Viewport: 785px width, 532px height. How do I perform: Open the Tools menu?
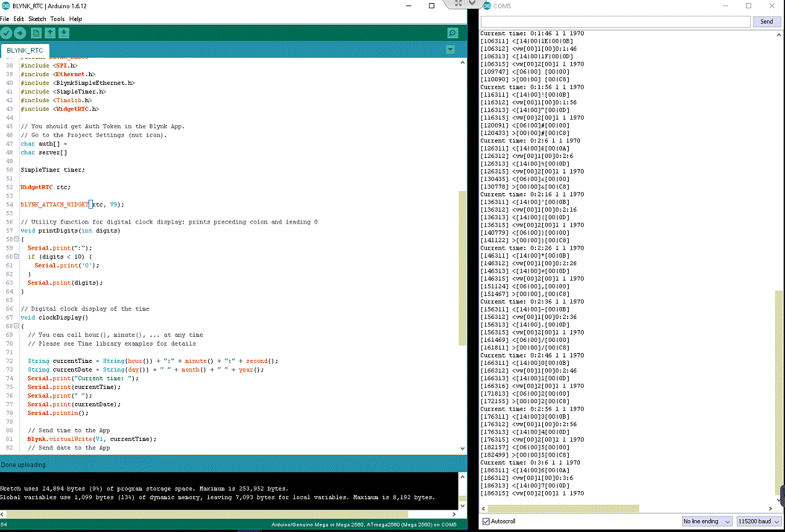coord(57,19)
